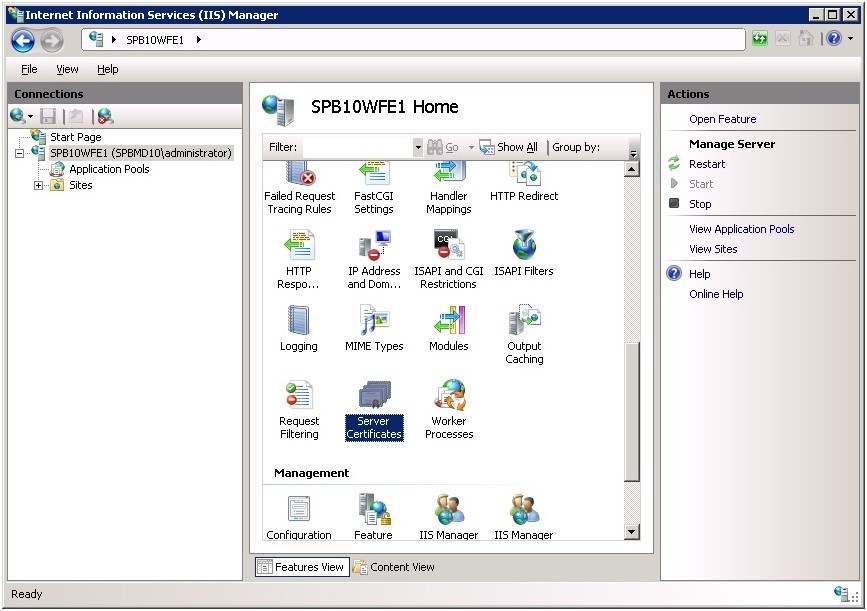Click the navigate Back arrow button

pyautogui.click(x=23, y=40)
